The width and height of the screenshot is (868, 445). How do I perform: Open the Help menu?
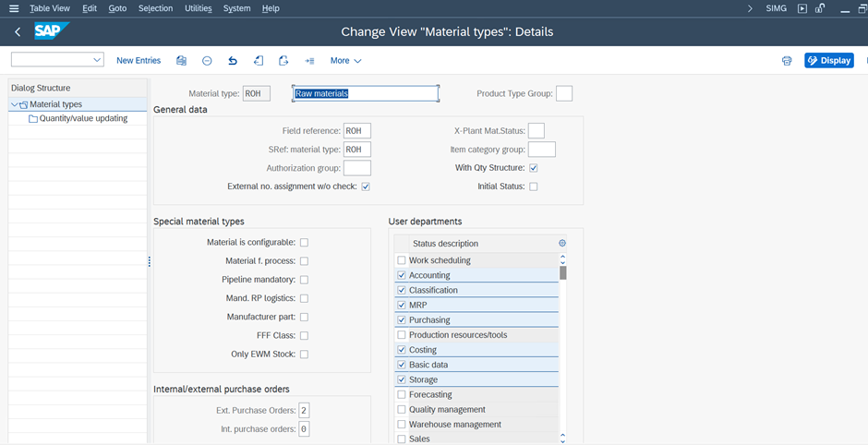coord(271,8)
